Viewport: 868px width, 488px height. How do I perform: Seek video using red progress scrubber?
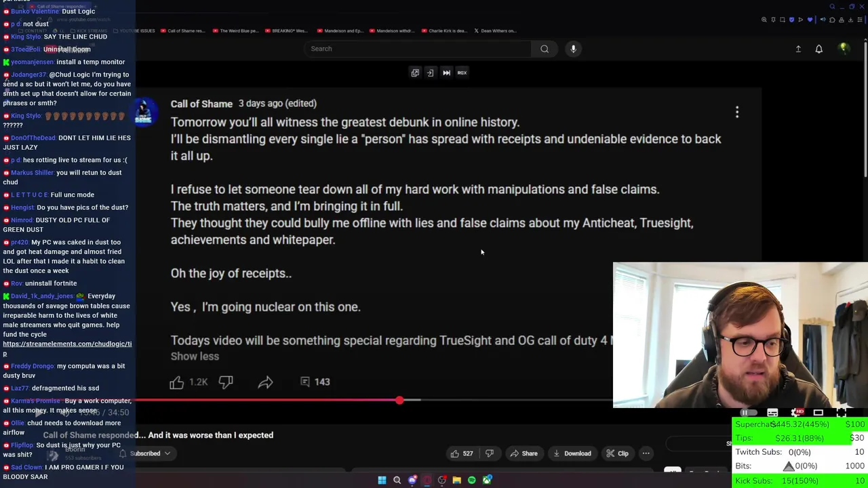tap(399, 401)
